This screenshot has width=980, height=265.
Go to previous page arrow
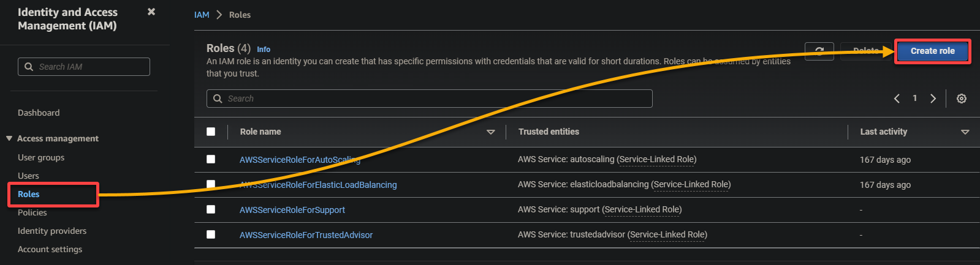(x=897, y=99)
